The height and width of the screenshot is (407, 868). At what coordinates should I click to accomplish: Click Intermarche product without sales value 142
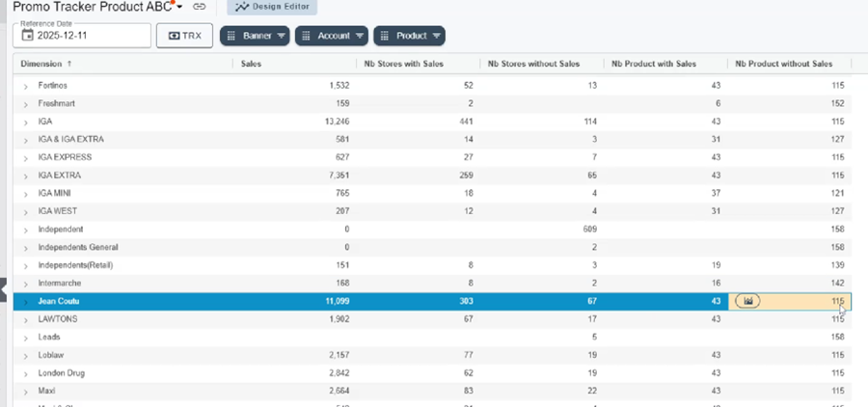tap(837, 283)
